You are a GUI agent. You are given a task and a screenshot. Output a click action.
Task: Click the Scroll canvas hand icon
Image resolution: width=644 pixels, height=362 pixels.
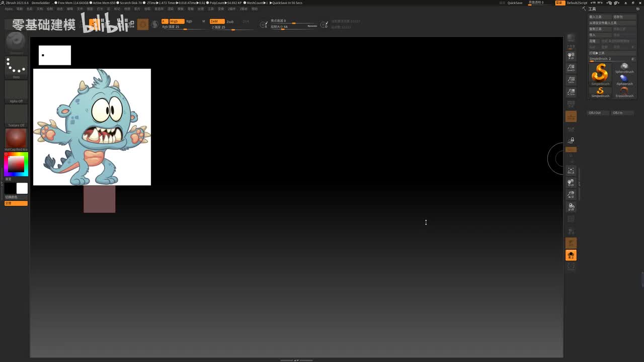(571, 56)
